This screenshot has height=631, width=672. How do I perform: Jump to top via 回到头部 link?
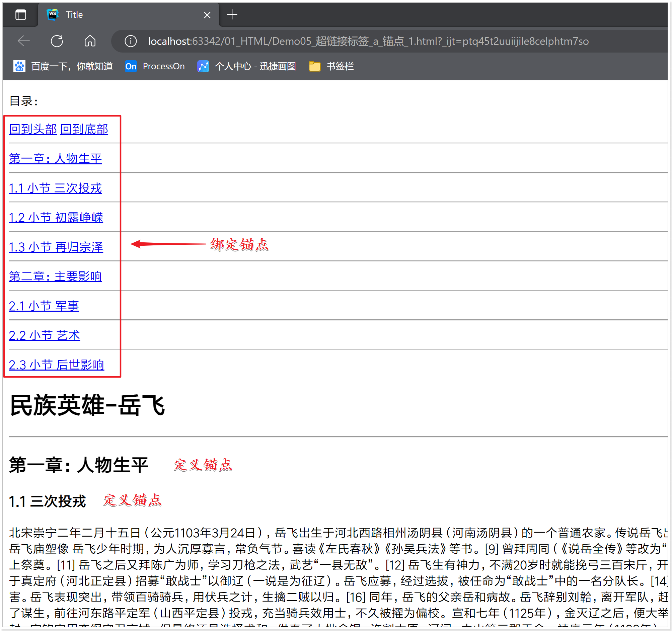tap(33, 129)
